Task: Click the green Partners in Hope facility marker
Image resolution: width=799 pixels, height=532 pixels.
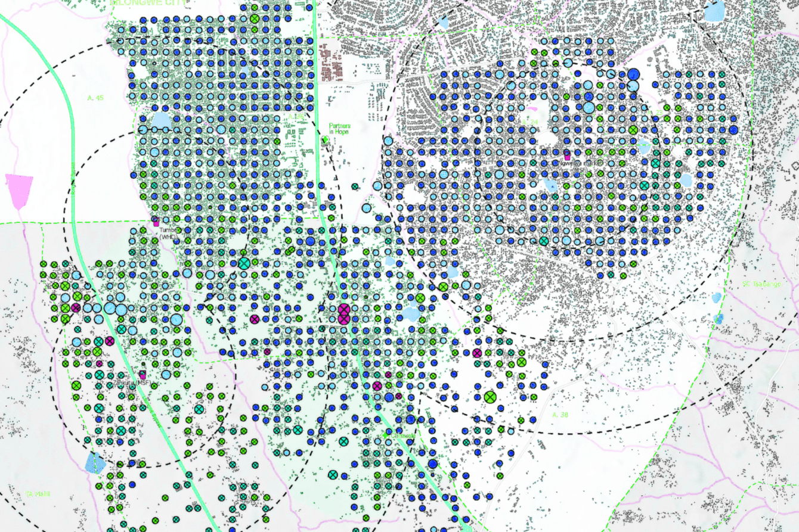Action: [325, 141]
